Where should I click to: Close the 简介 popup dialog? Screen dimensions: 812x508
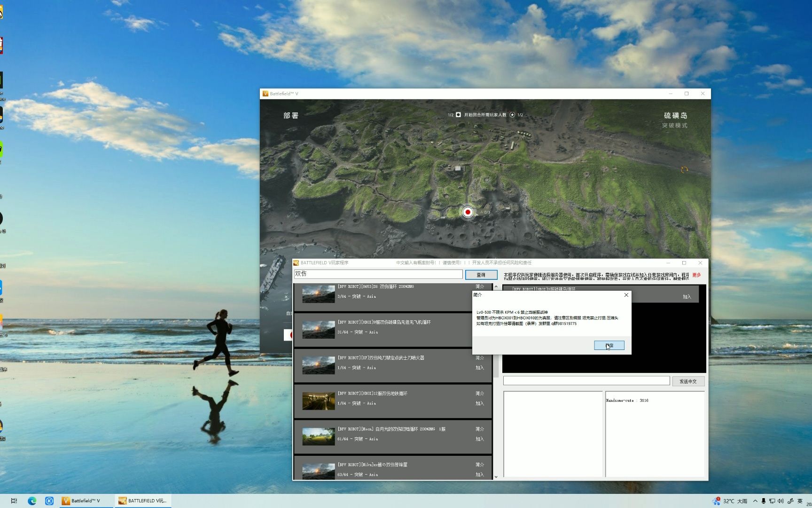coord(626,295)
